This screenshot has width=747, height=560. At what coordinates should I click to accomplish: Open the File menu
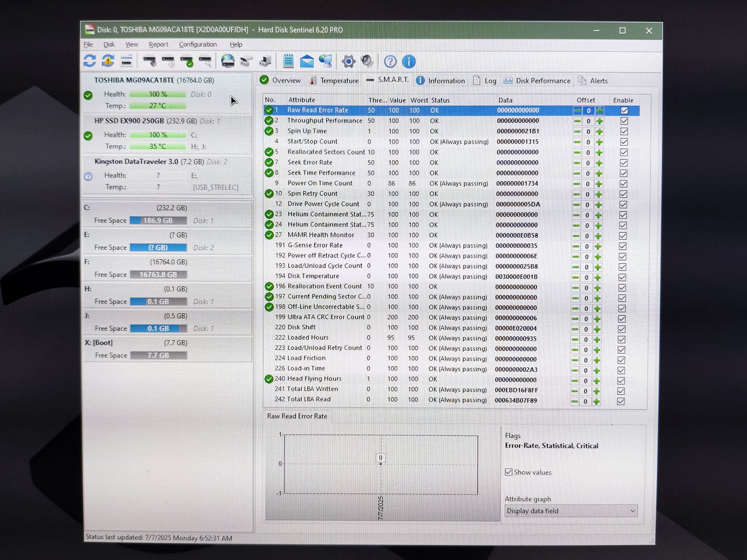tap(88, 45)
